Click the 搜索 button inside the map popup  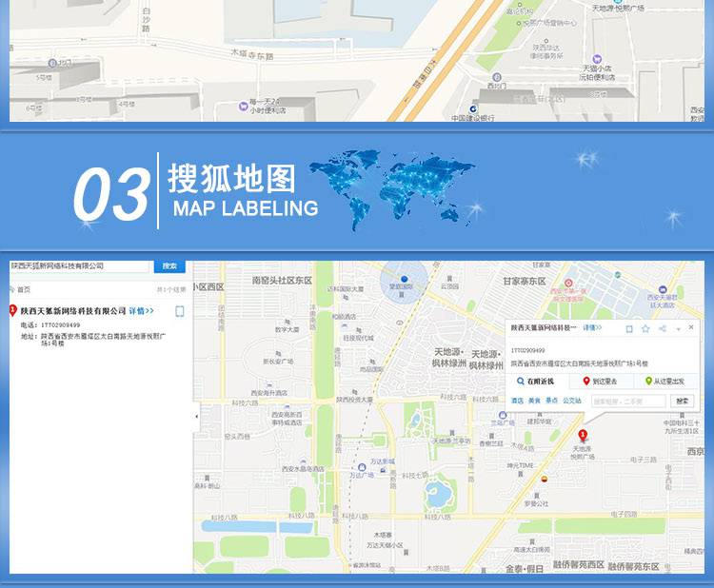(683, 401)
